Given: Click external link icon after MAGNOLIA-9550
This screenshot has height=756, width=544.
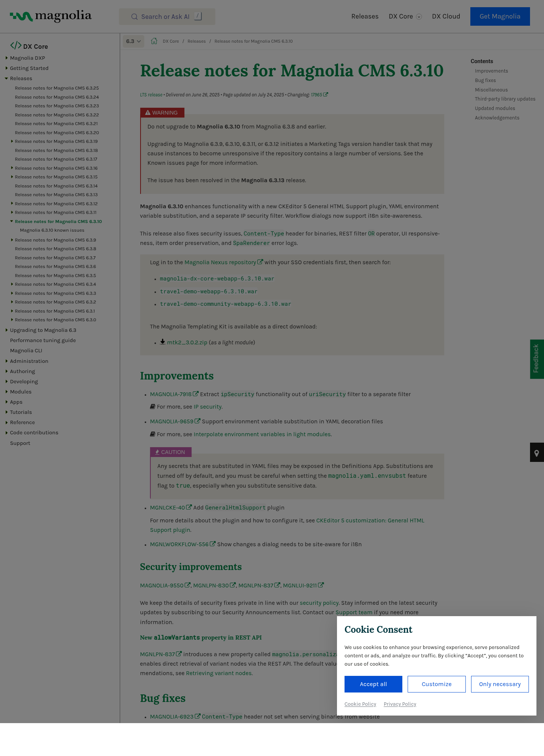Looking at the screenshot, I should click(x=187, y=585).
